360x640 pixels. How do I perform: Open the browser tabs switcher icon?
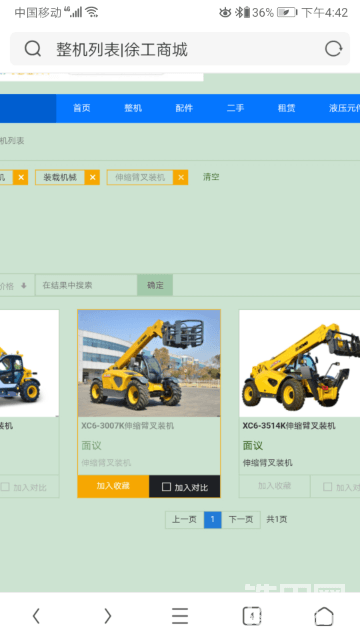tap(252, 616)
